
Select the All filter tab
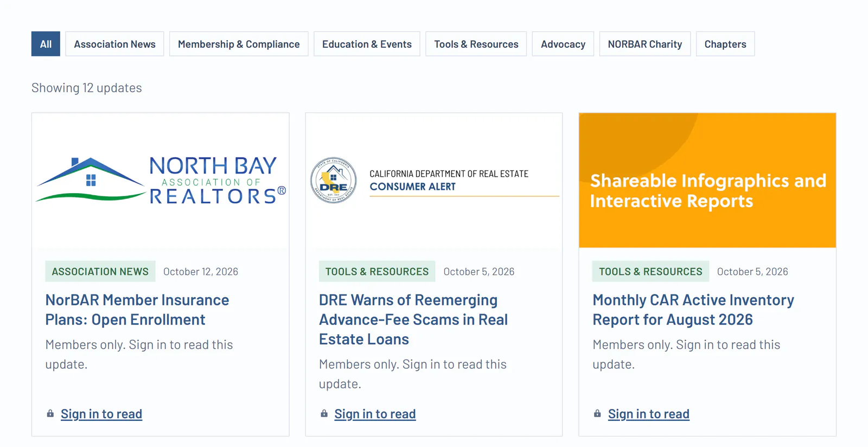pyautogui.click(x=46, y=44)
